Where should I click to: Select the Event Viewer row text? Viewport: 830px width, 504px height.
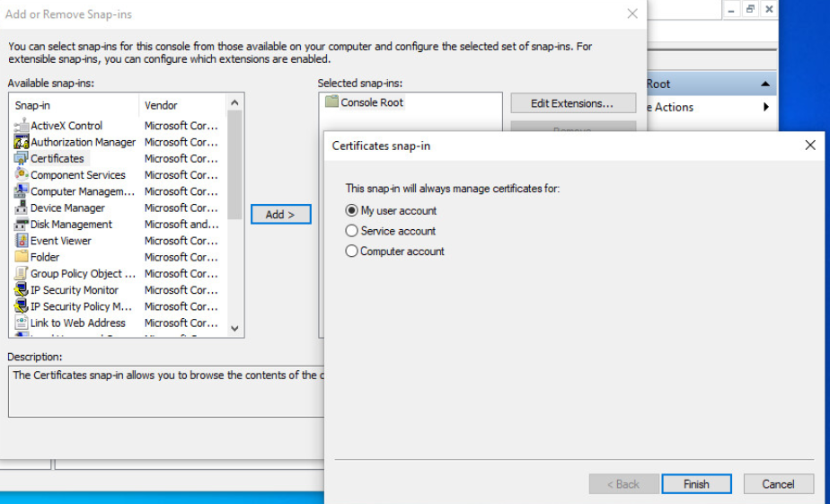tap(61, 241)
